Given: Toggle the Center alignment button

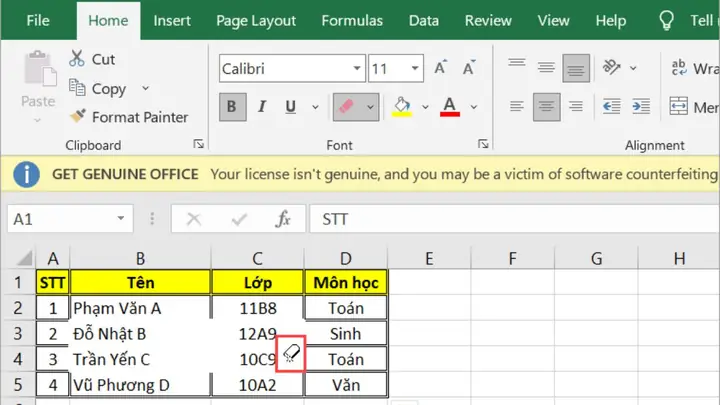Looking at the screenshot, I should coord(546,107).
